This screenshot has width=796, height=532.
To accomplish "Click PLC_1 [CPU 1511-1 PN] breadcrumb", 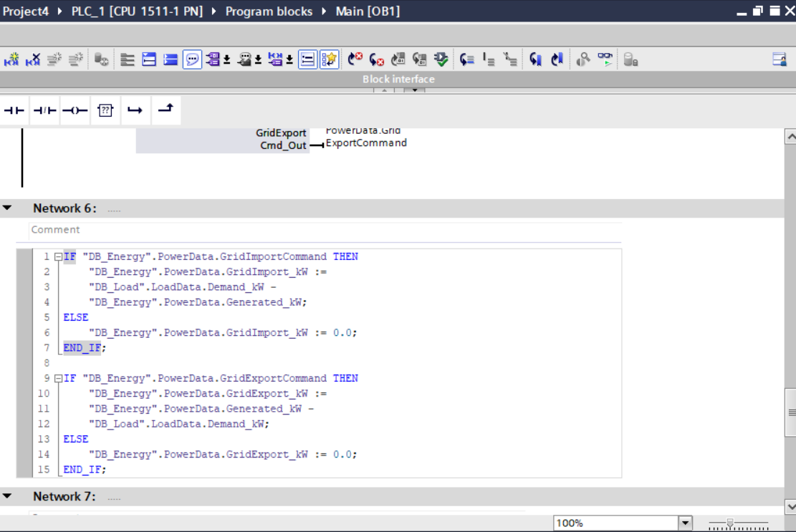I will tap(137, 11).
